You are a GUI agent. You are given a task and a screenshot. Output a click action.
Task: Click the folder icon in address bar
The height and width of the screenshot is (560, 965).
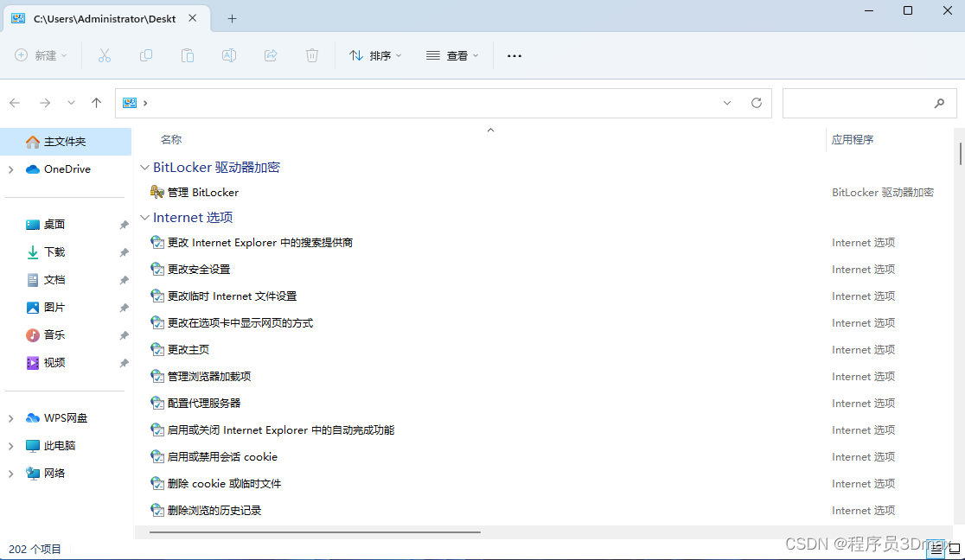pos(129,103)
